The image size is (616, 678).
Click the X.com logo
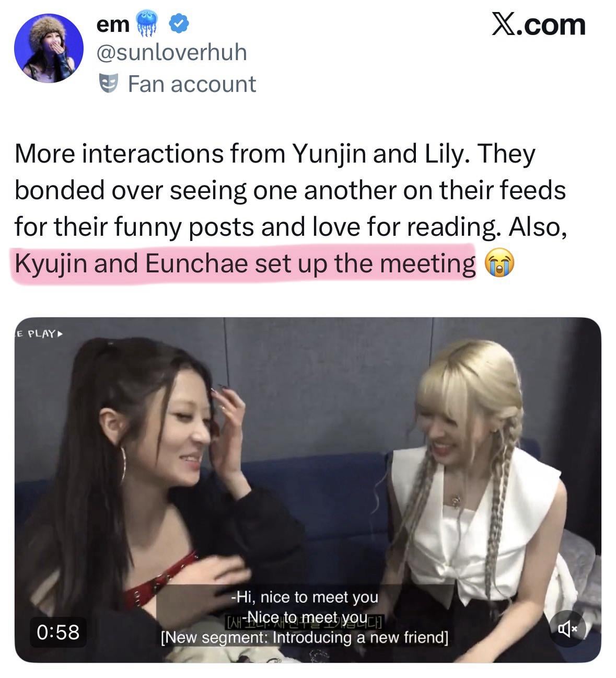click(539, 25)
